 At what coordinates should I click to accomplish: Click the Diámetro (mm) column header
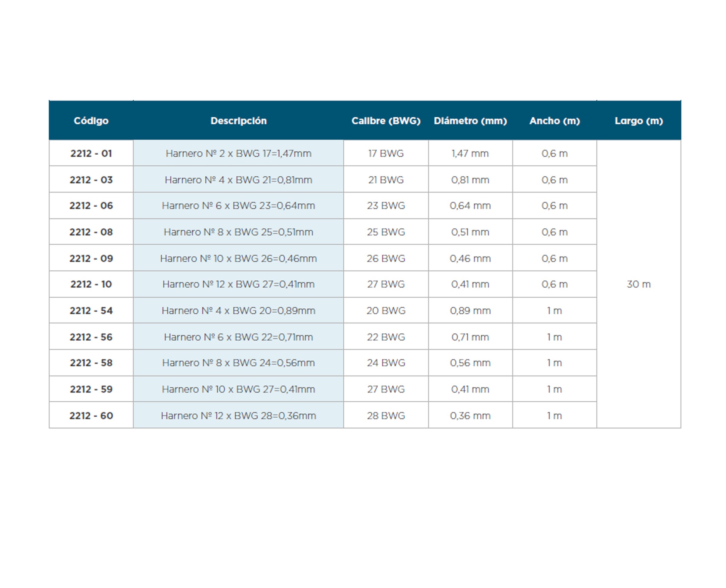click(x=470, y=121)
